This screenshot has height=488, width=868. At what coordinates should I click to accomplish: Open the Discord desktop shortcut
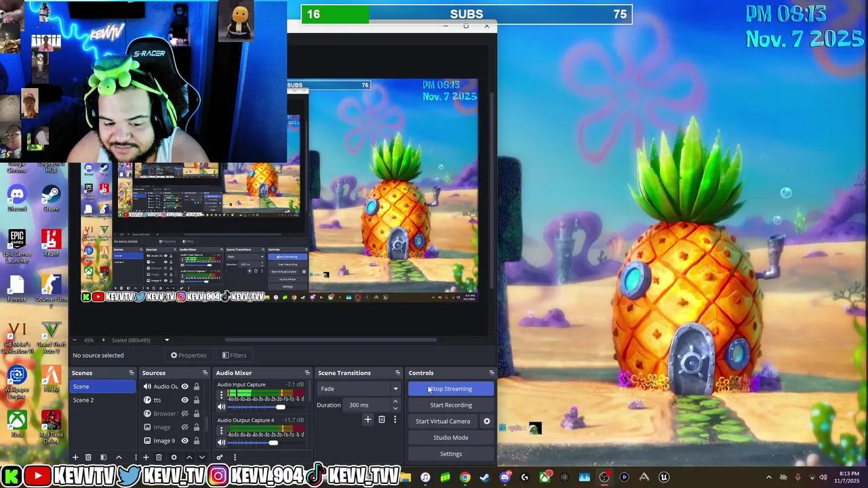pos(17,198)
